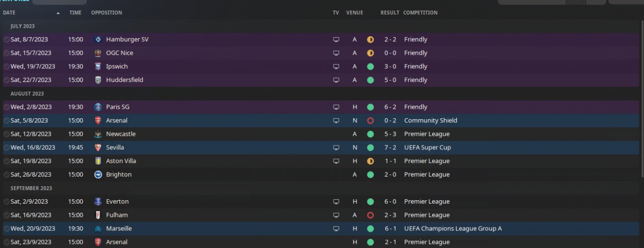Collapse the July 2023 month group
This screenshot has height=248, width=644.
tap(23, 26)
